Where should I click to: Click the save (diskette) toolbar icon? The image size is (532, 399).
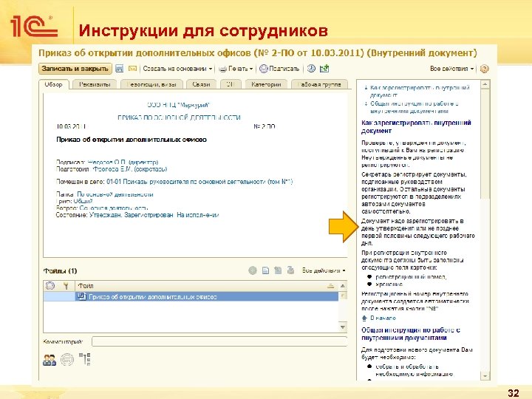[x=119, y=69]
